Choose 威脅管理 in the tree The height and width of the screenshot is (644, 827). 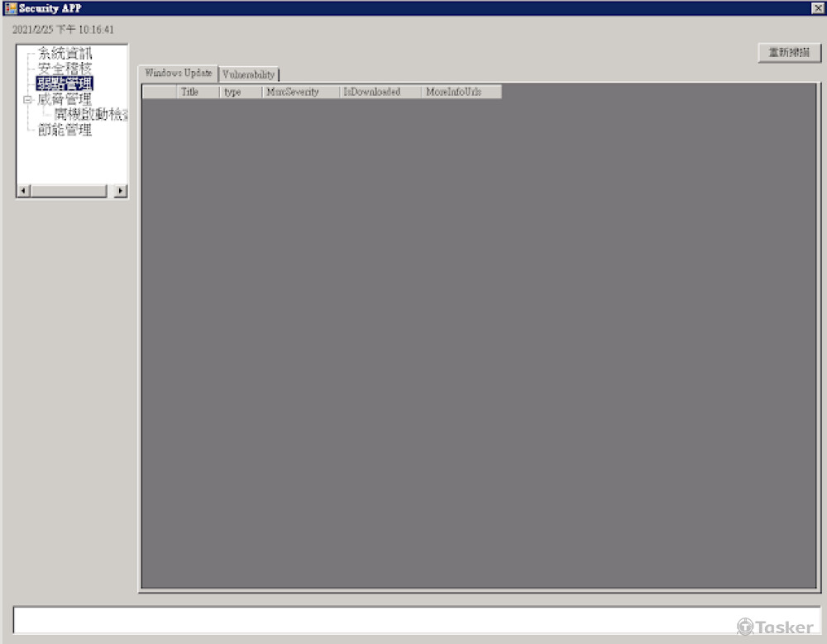[x=65, y=99]
